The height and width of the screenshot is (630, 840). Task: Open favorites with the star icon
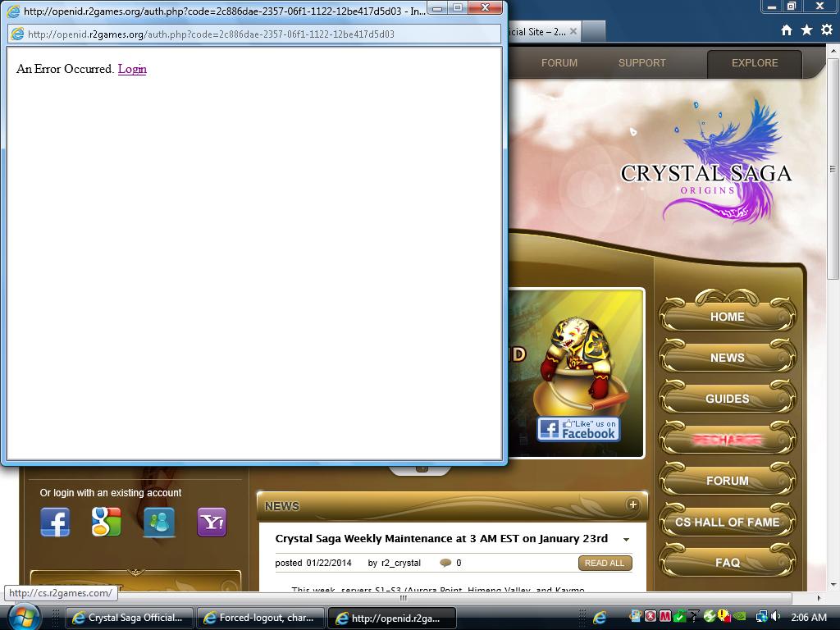806,30
